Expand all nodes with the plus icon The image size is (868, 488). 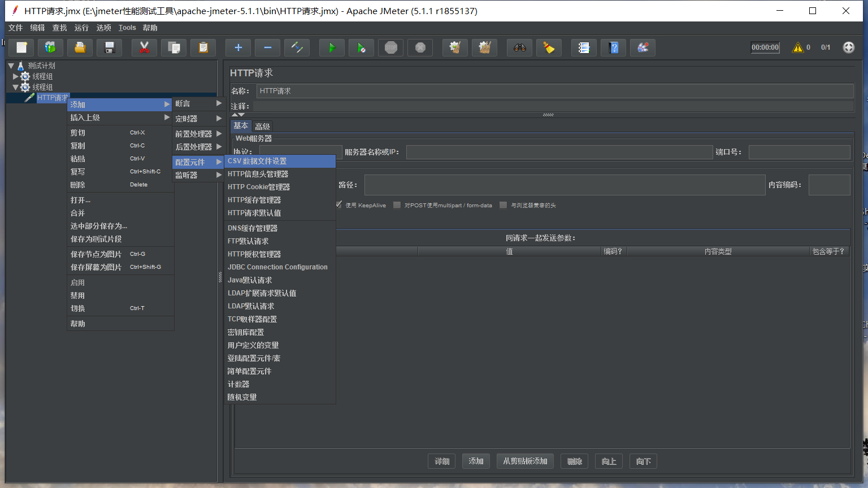pyautogui.click(x=238, y=47)
